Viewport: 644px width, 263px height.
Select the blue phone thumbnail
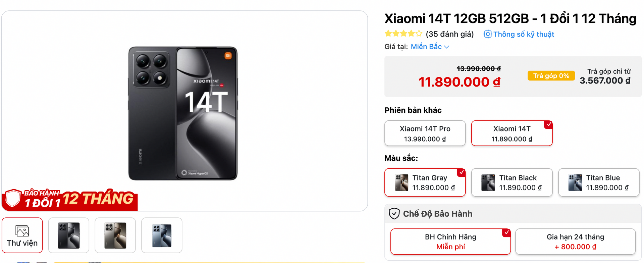(162, 235)
